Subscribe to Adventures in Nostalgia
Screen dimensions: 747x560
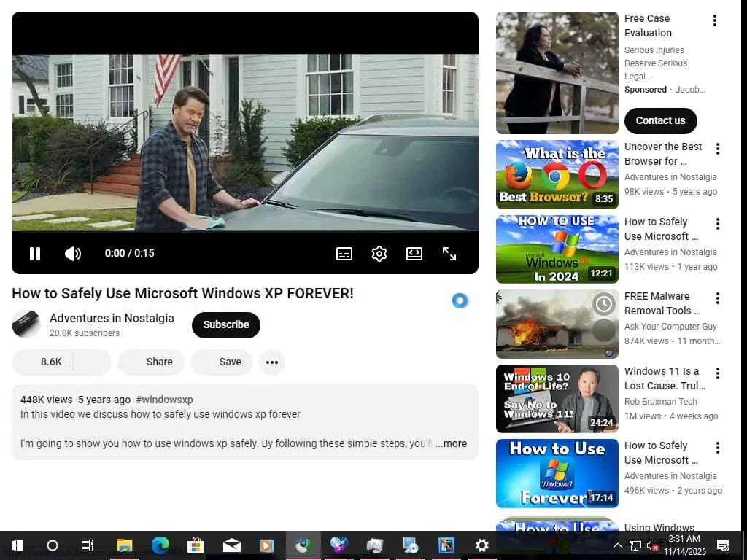[x=226, y=324]
